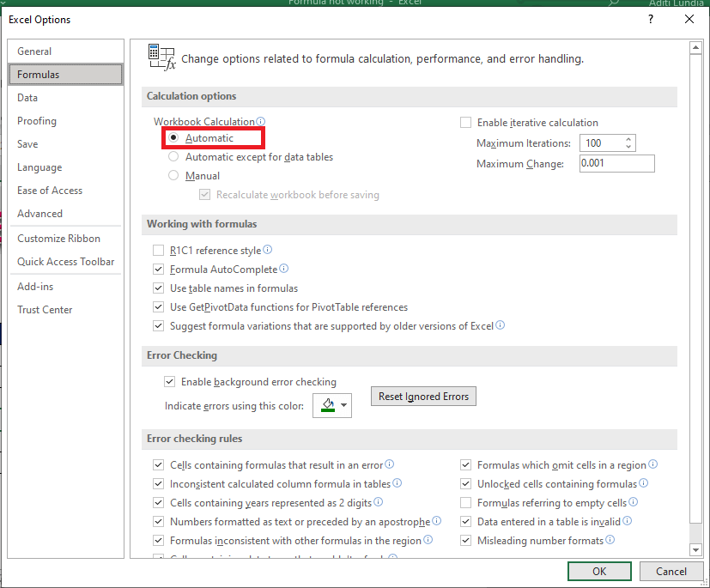View info for formulas referring to empty cells
This screenshot has height=588, width=710.
pos(634,501)
